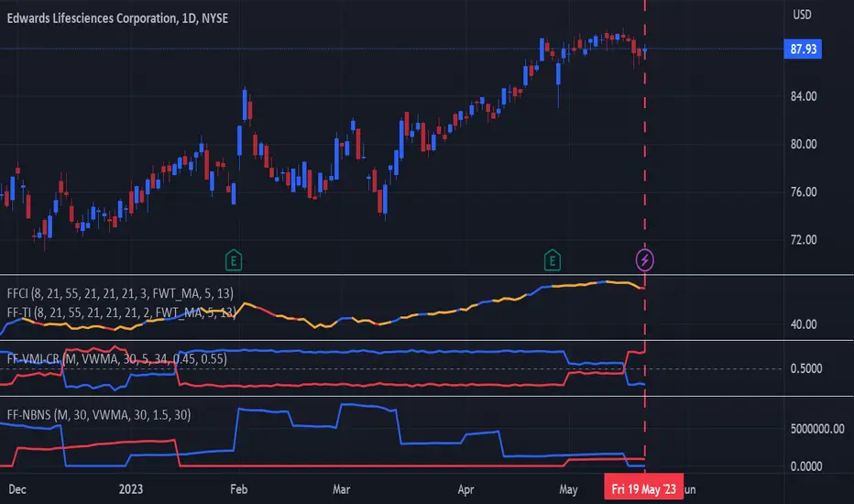The image size is (854, 504).
Task: Click the Mar time axis label
Action: click(341, 489)
